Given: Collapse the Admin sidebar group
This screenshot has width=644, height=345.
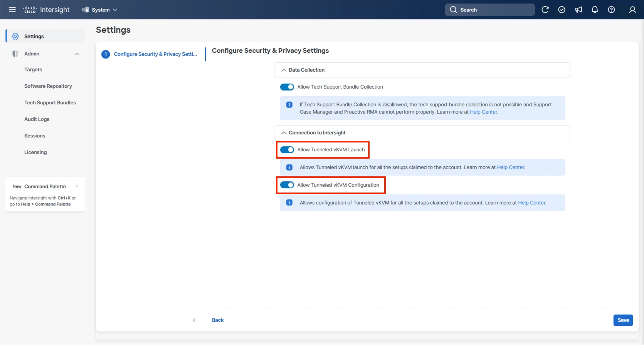Looking at the screenshot, I should coord(77,54).
